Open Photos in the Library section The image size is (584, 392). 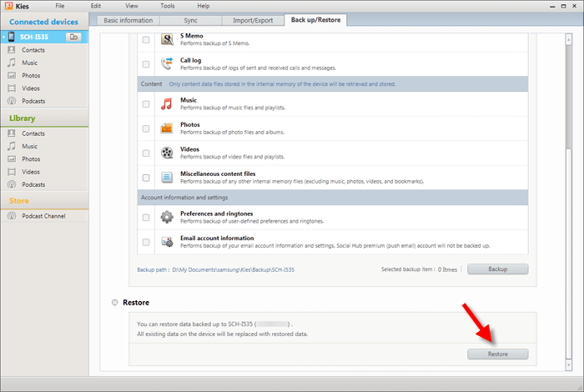(30, 158)
